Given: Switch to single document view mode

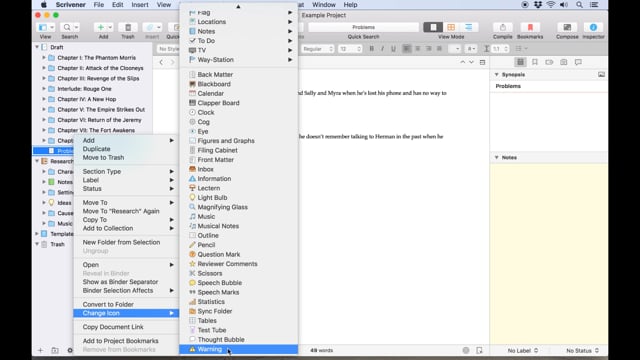Looking at the screenshot, I should [433, 27].
